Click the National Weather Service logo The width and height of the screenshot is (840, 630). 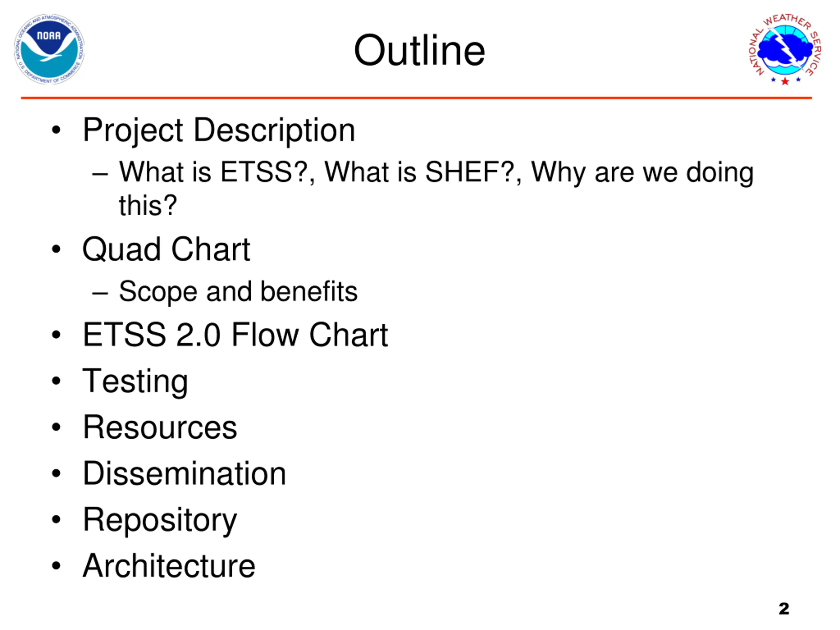point(785,49)
